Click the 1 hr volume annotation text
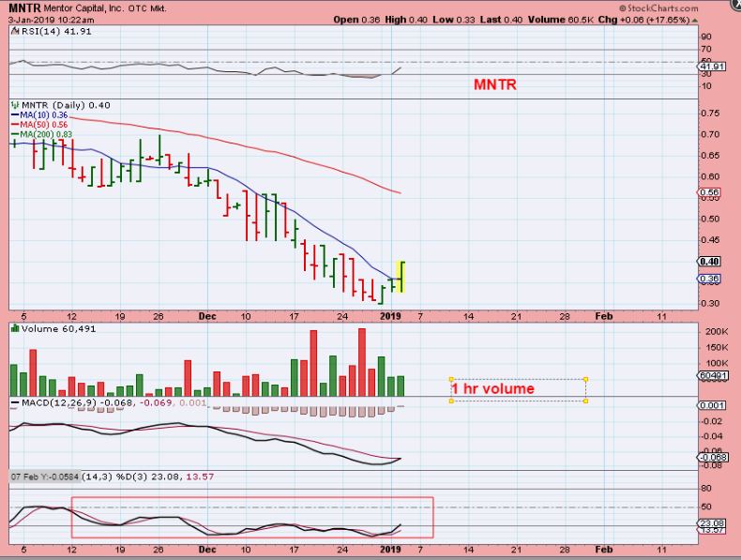Screen dimensions: 741x560 point(492,389)
